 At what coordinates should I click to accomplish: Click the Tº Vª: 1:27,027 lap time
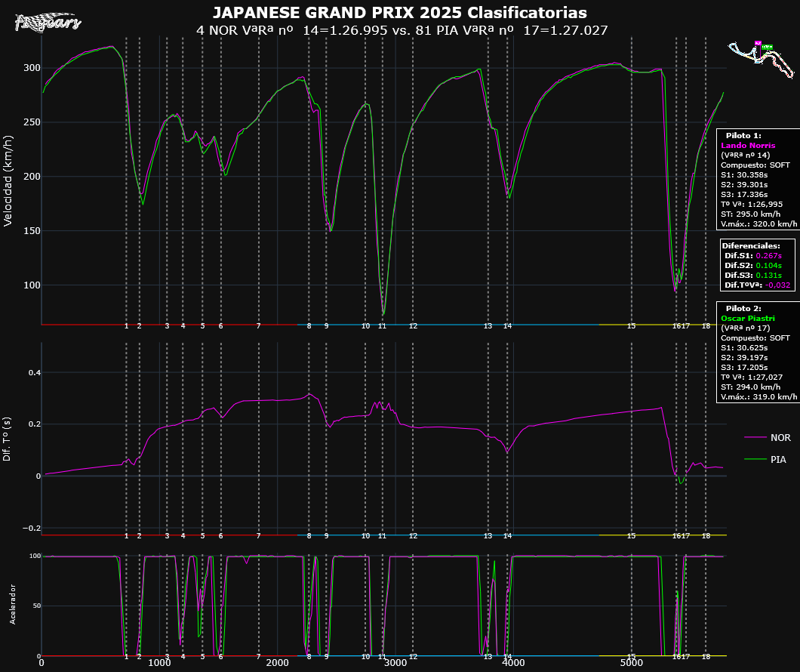(x=752, y=377)
